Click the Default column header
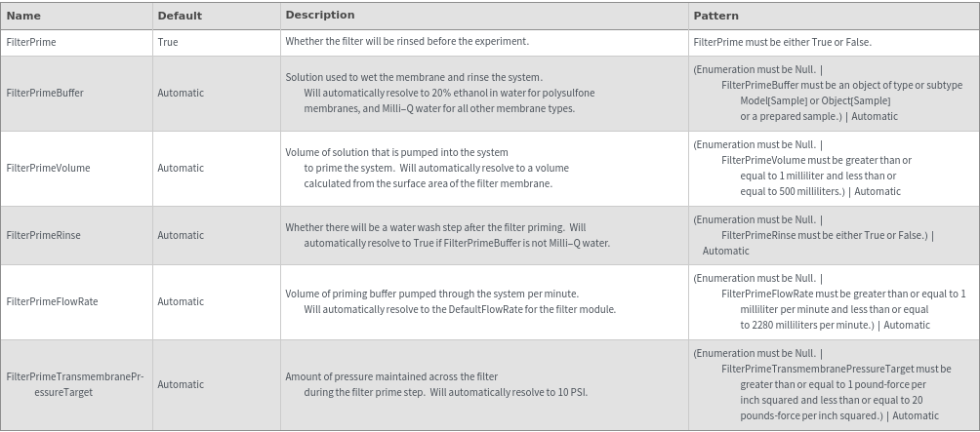The height and width of the screenshot is (432, 980). (x=180, y=16)
